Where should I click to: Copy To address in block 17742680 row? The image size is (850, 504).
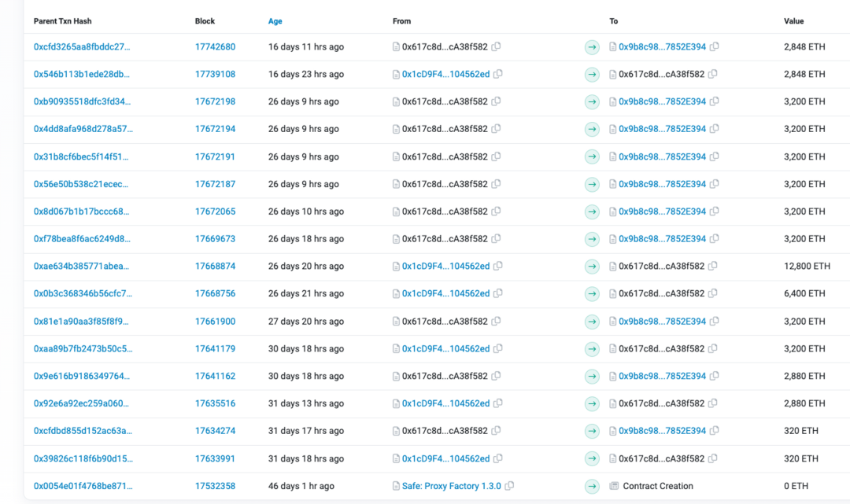pyautogui.click(x=715, y=46)
